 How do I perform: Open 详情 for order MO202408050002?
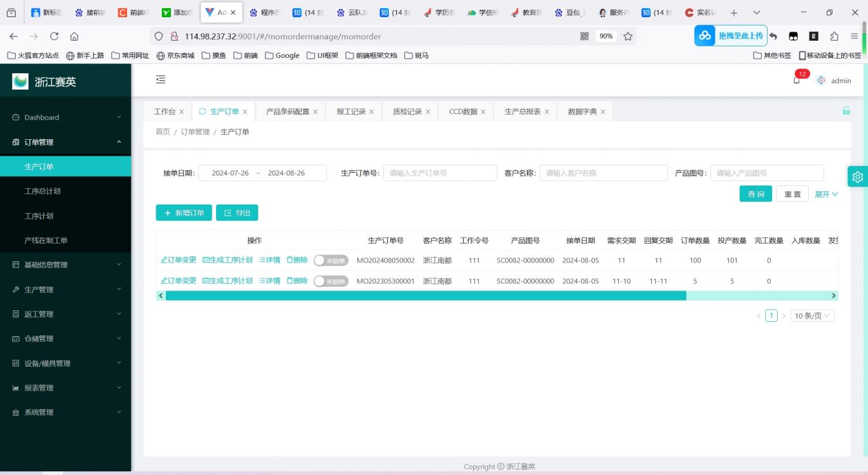(269, 260)
